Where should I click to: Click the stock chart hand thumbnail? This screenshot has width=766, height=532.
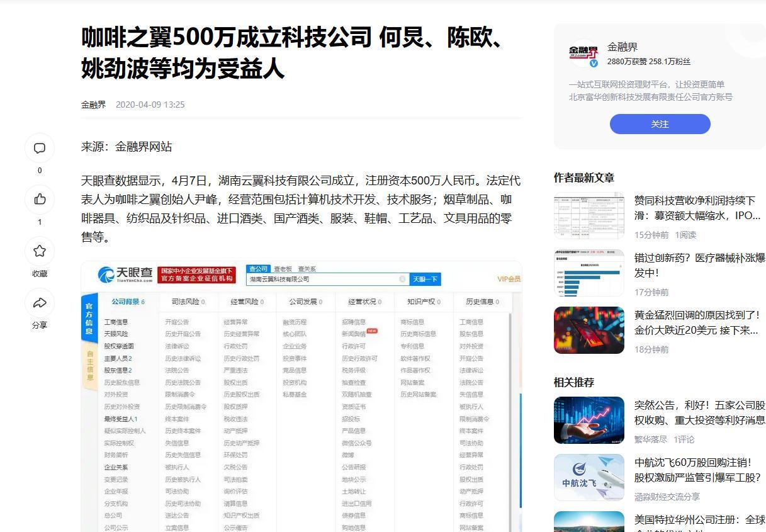589,420
